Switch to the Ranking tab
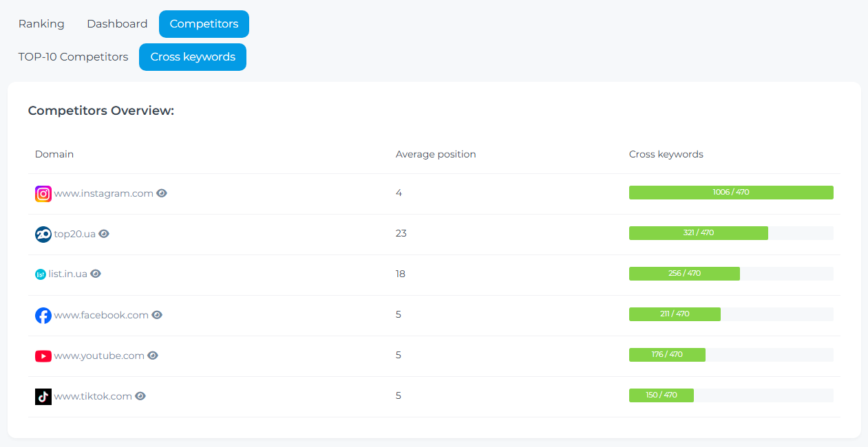Image resolution: width=868 pixels, height=447 pixels. click(x=41, y=24)
